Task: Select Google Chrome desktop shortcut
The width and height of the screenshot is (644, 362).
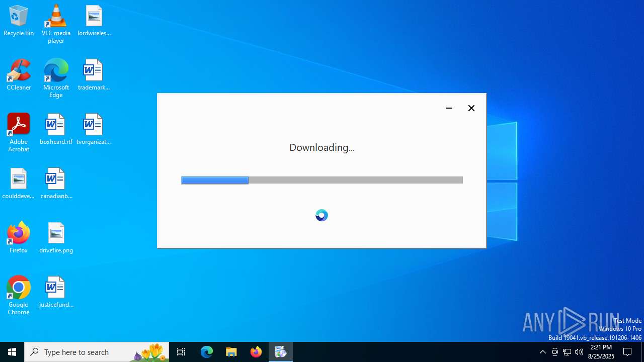Action: [19, 296]
